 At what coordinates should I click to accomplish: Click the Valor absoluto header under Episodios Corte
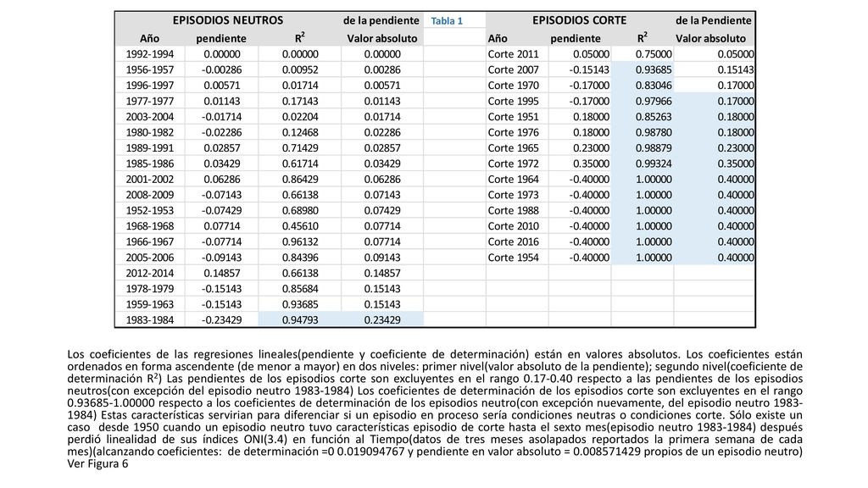[x=711, y=38]
